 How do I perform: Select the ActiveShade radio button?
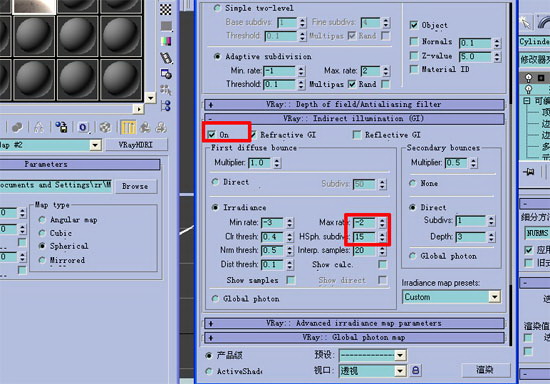(209, 371)
